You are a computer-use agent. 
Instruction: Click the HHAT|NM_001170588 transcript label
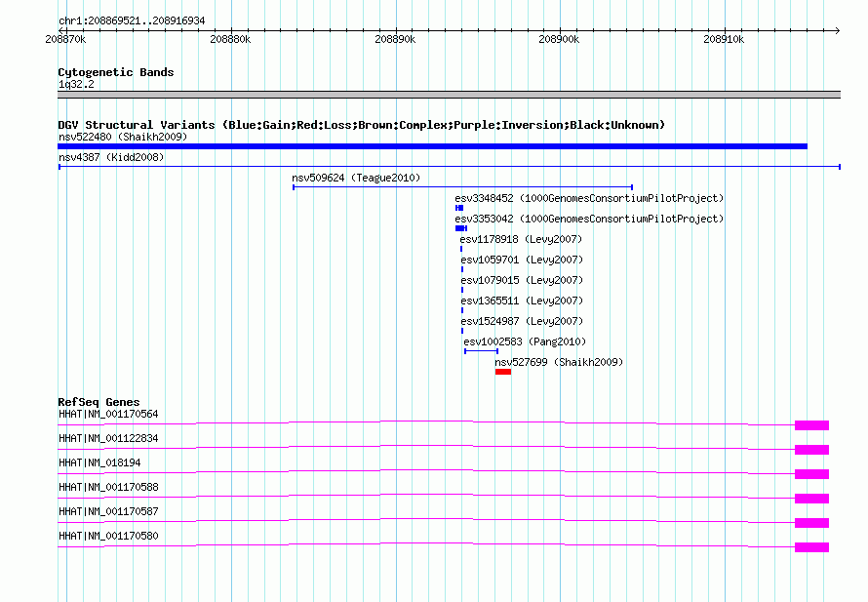(108, 488)
